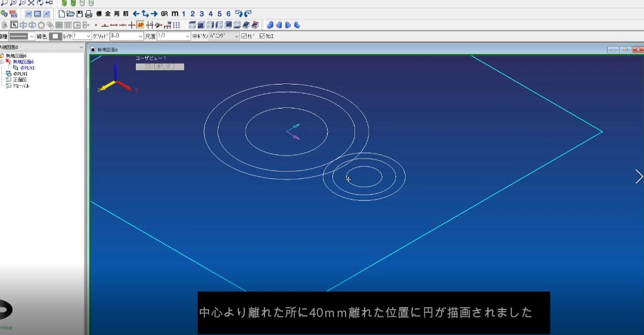Toggle the ナビ checkbox
The width and height of the screenshot is (644, 335).
[244, 36]
